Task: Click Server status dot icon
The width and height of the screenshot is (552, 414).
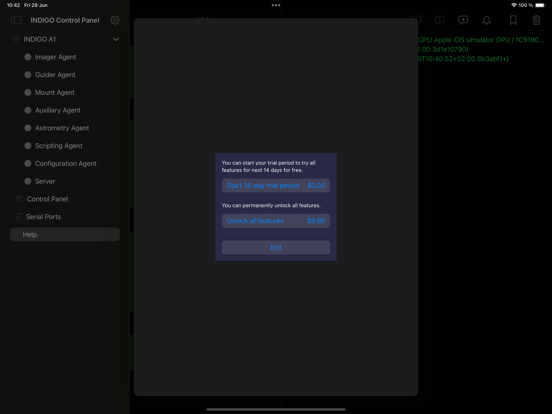Action: 28,181
